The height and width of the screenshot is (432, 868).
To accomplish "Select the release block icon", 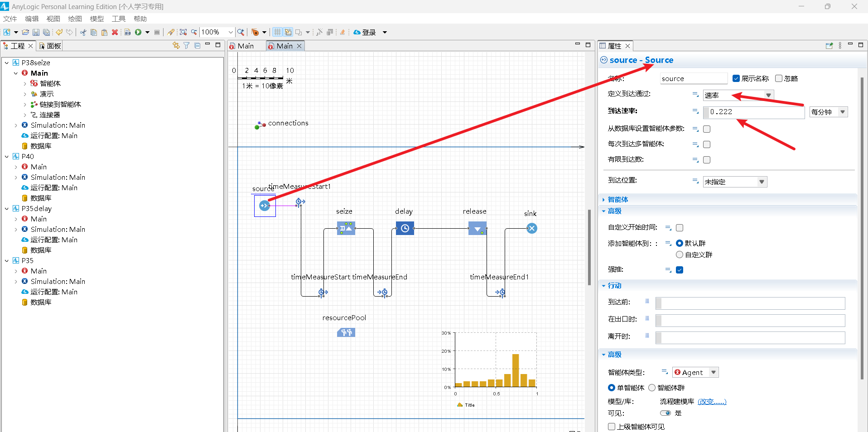I will point(477,228).
